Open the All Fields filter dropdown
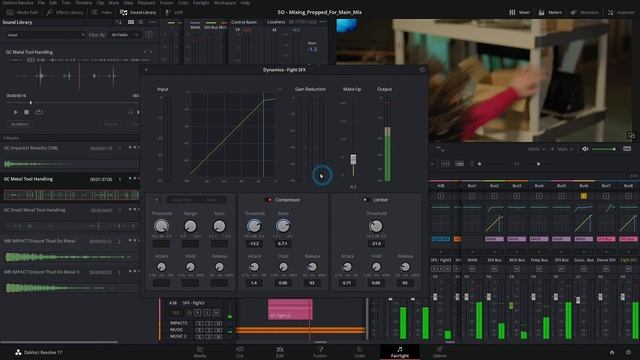640x360 pixels. pos(124,35)
